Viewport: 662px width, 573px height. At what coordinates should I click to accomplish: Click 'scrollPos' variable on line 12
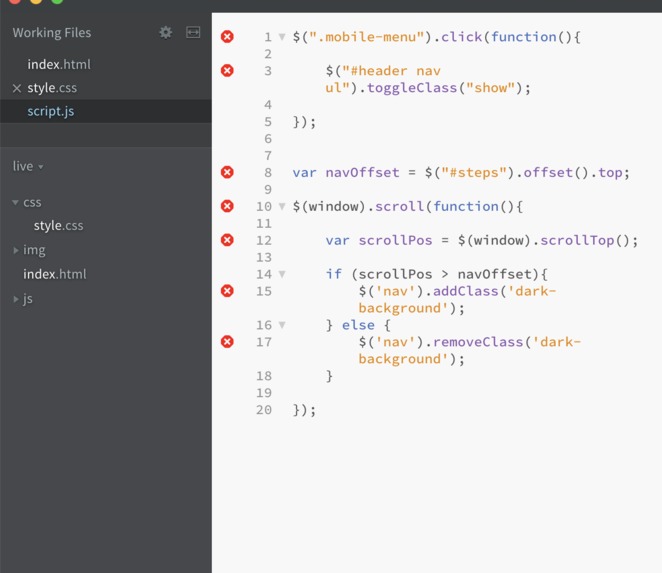395,240
